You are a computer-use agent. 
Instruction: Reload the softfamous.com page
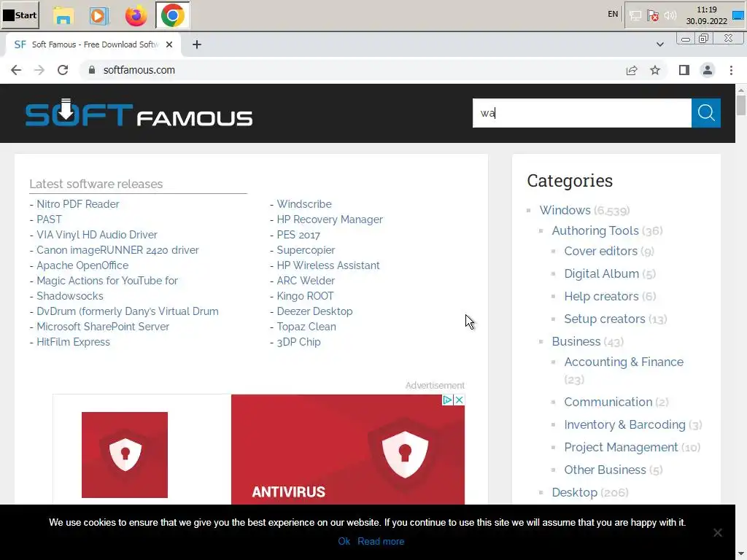pos(63,70)
